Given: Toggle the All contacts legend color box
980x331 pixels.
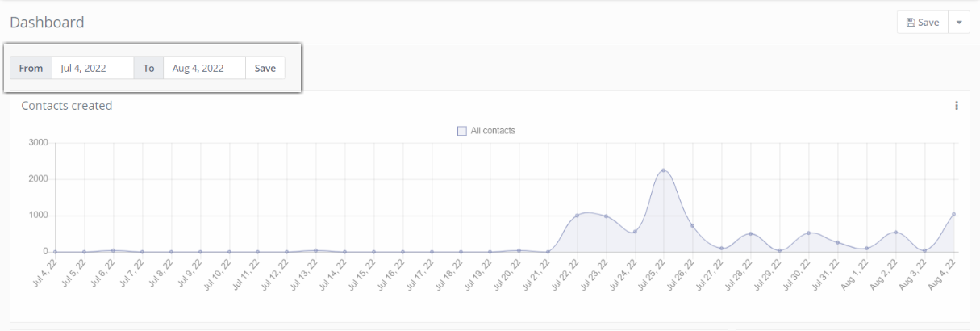Looking at the screenshot, I should tap(462, 131).
